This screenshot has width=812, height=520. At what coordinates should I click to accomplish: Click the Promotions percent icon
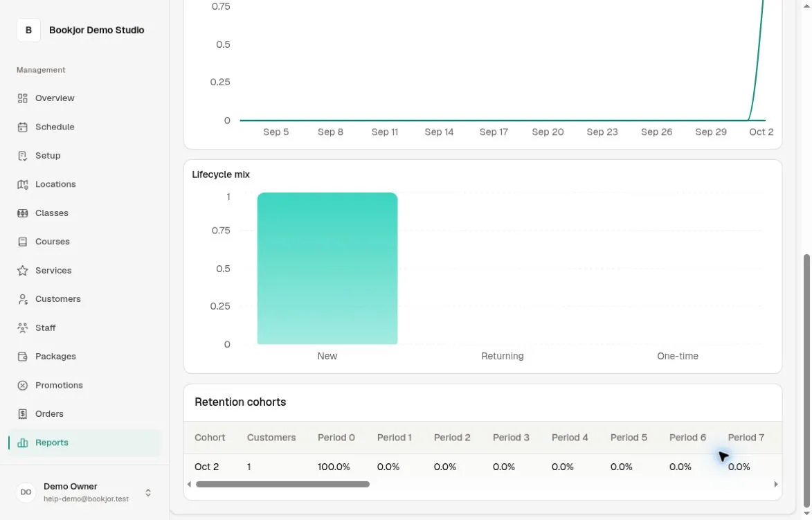point(22,386)
